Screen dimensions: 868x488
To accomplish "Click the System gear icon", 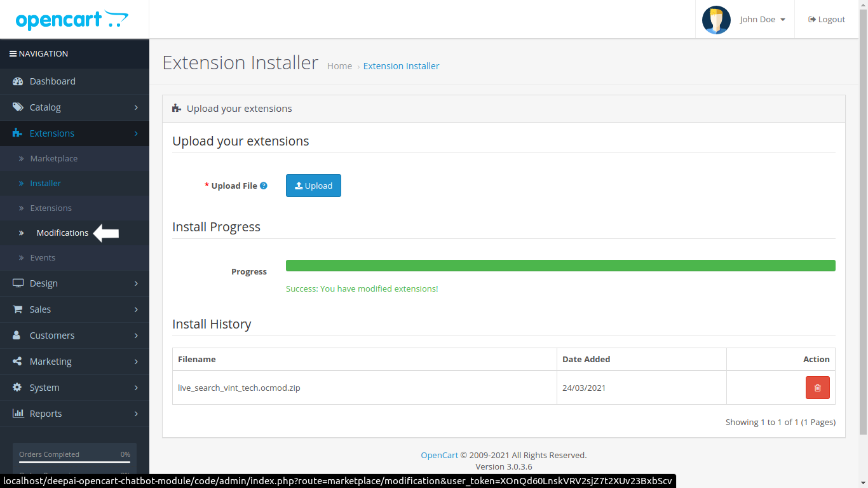I will [18, 388].
